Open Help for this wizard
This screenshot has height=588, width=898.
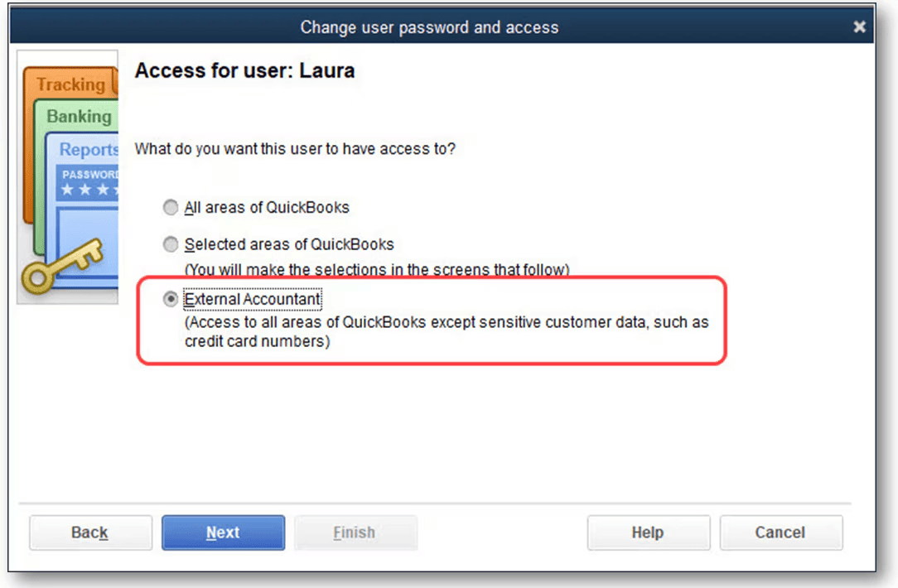point(649,533)
